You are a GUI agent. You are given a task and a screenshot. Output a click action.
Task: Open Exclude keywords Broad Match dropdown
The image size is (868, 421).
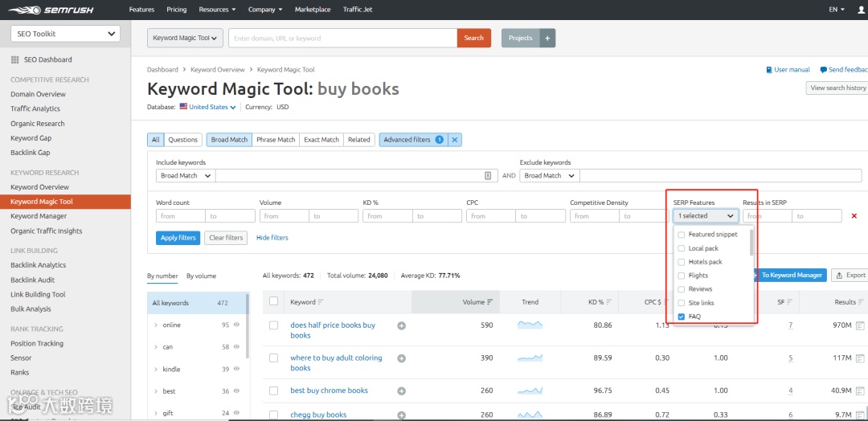point(549,176)
